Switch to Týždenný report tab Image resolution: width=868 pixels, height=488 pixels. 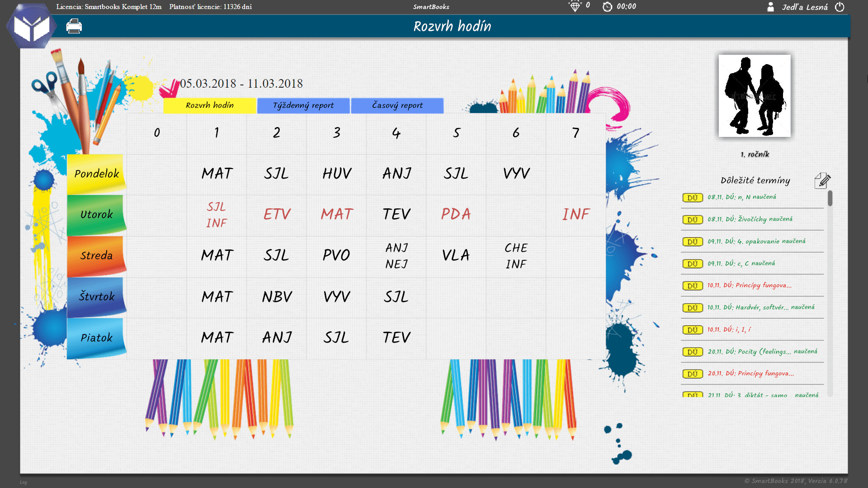tap(303, 105)
